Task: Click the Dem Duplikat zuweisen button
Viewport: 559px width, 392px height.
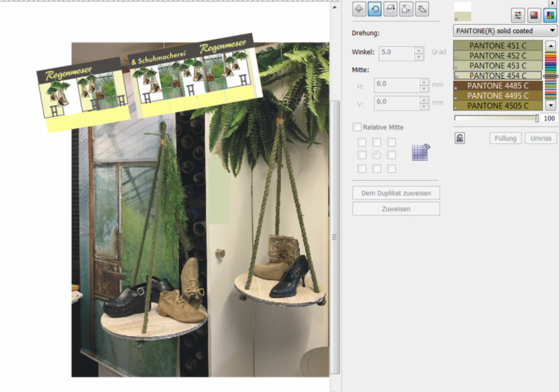Action: tap(396, 193)
